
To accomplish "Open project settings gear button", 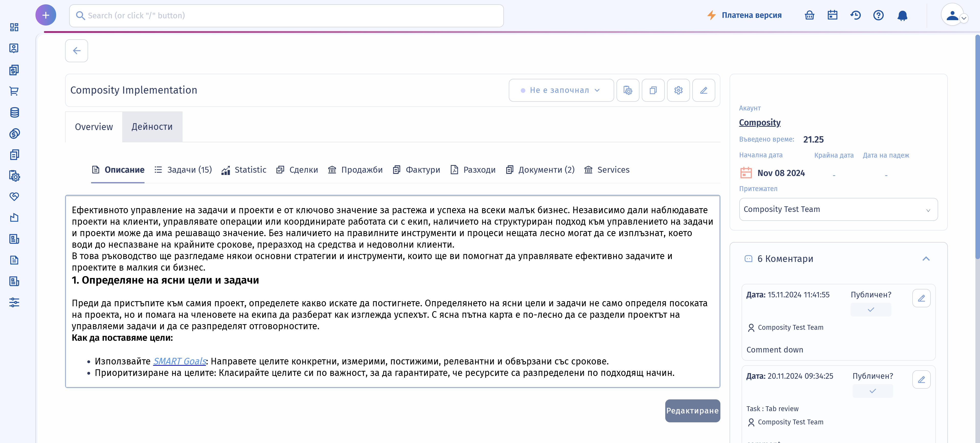I will tap(678, 91).
